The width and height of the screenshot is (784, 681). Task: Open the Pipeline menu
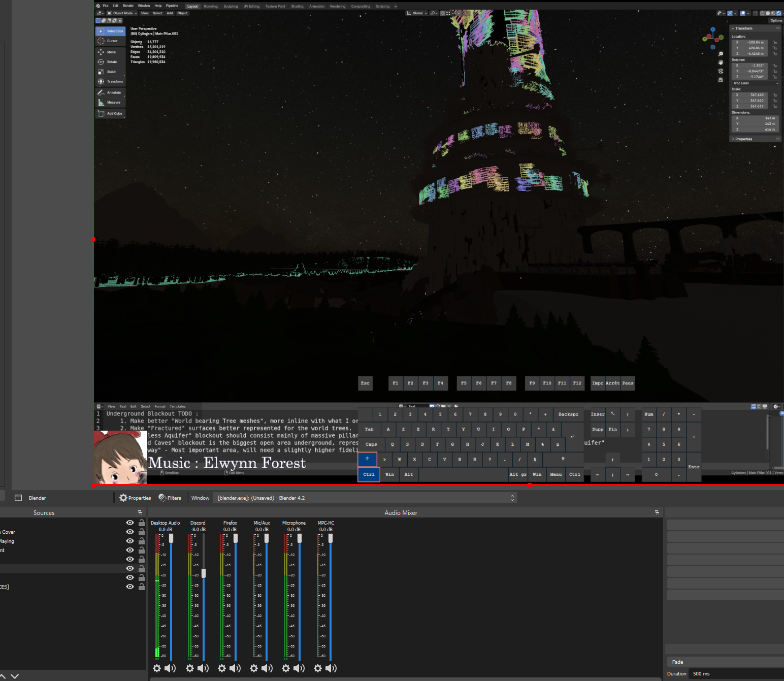click(x=172, y=6)
